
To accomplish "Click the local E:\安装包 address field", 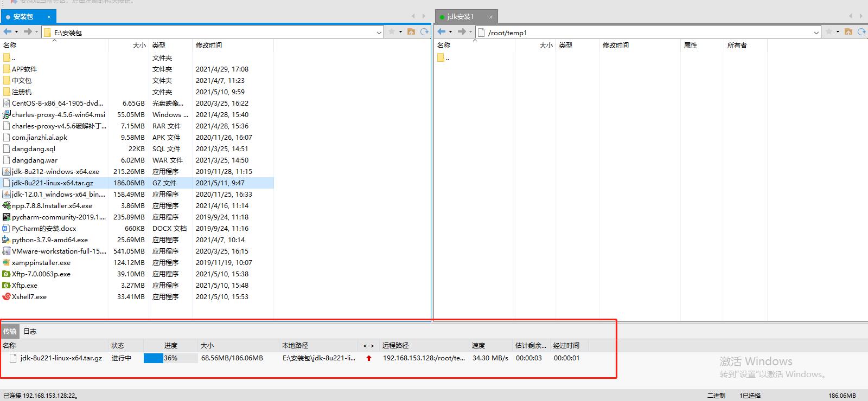I will click(x=213, y=33).
